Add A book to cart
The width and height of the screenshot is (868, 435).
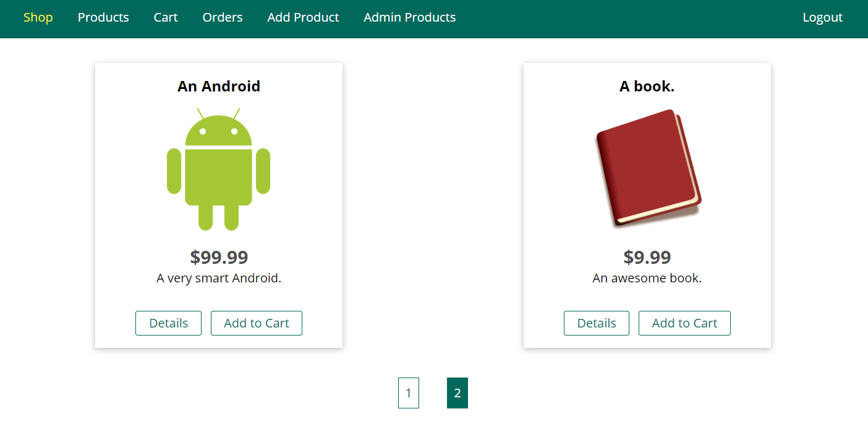[684, 323]
